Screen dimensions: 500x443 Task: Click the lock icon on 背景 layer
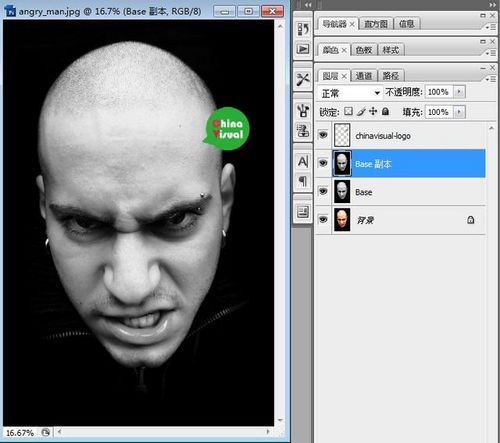pyautogui.click(x=471, y=220)
